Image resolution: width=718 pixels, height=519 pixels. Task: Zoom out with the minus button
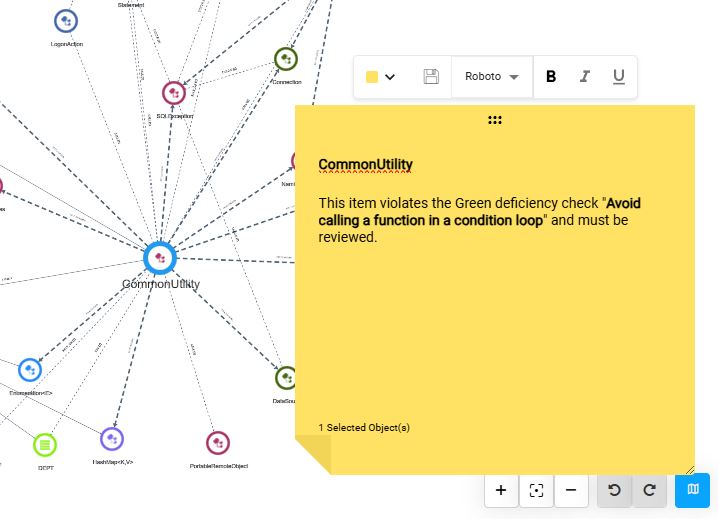(x=571, y=490)
